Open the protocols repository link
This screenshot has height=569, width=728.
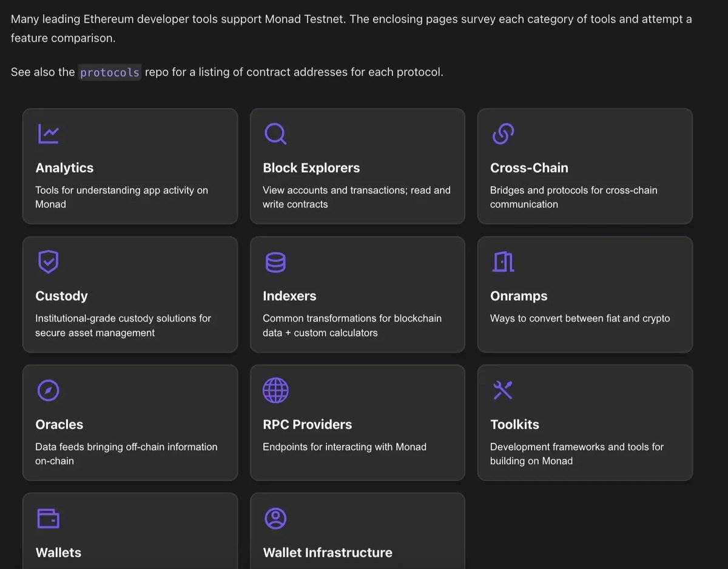[109, 72]
